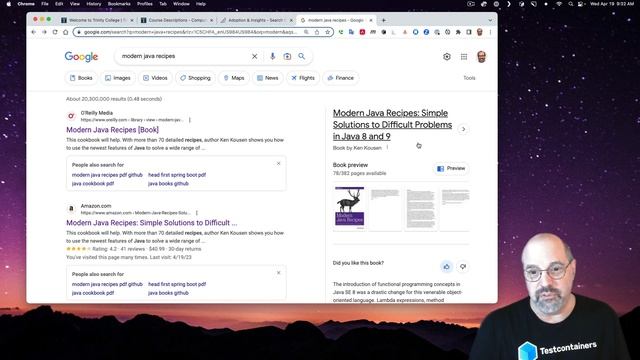Open the View menu

pos(75,4)
